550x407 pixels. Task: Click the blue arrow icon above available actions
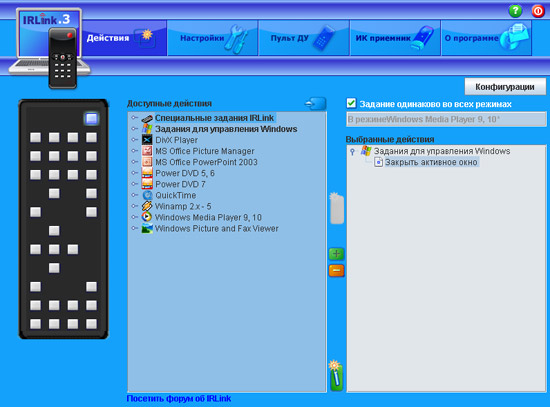click(x=315, y=104)
